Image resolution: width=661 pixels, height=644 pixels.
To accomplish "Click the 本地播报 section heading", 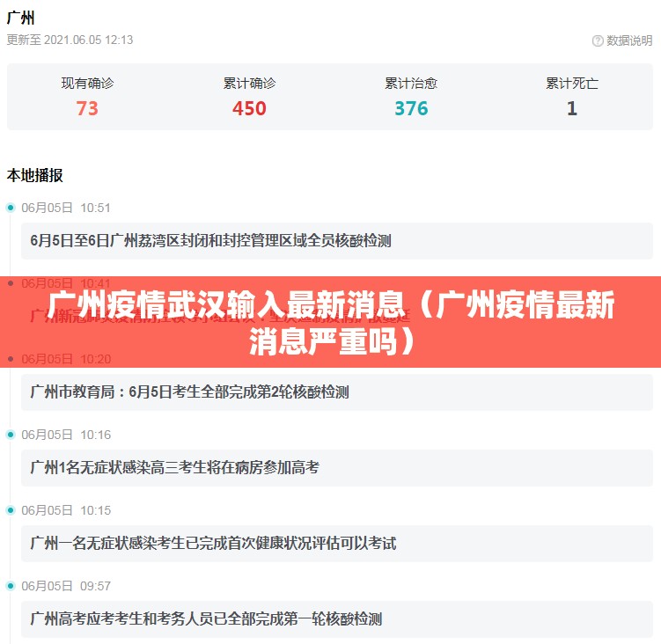I will tap(35, 175).
